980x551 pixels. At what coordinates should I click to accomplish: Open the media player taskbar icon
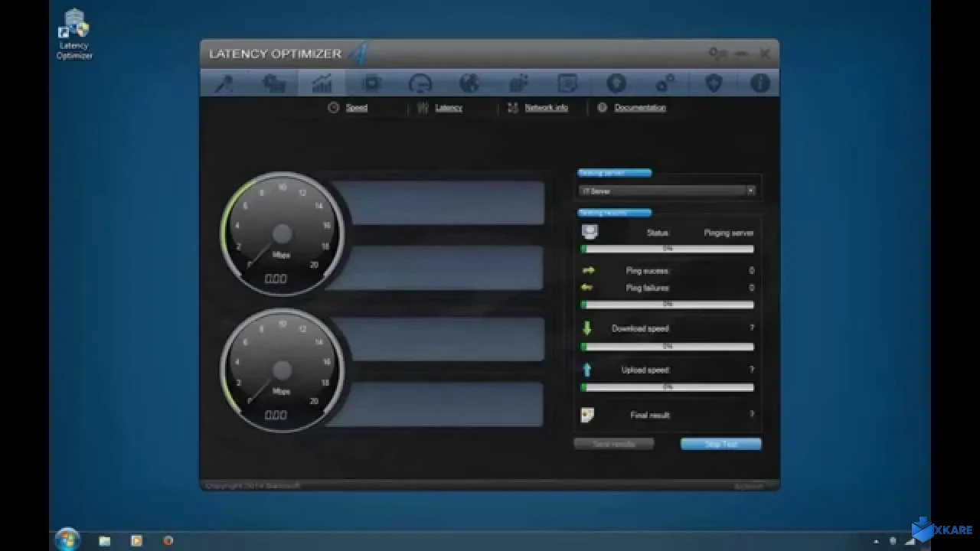[x=136, y=541]
